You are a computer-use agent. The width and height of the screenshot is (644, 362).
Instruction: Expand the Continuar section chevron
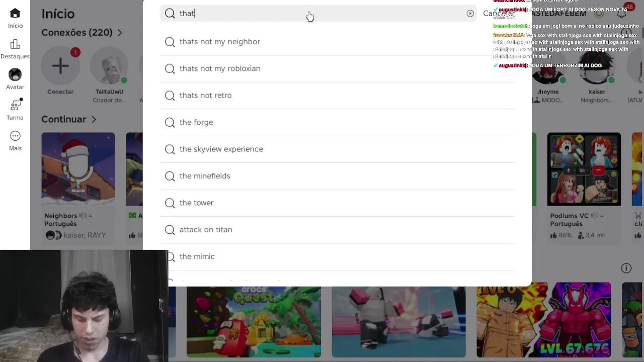tap(94, 119)
